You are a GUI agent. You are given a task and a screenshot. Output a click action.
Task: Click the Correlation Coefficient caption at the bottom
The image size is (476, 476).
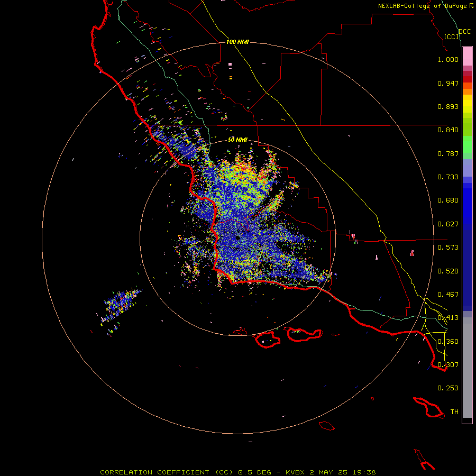point(237,472)
